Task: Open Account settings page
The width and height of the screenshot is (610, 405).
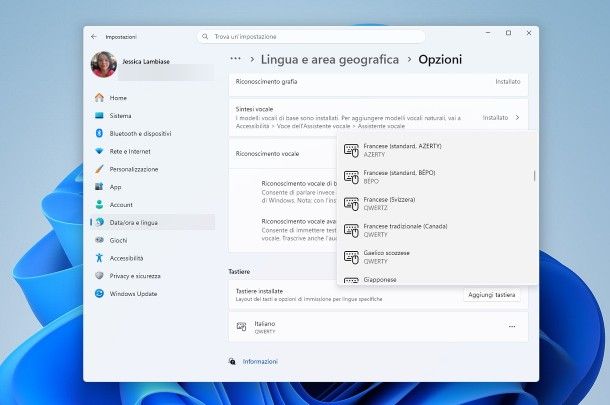Action: [153, 205]
